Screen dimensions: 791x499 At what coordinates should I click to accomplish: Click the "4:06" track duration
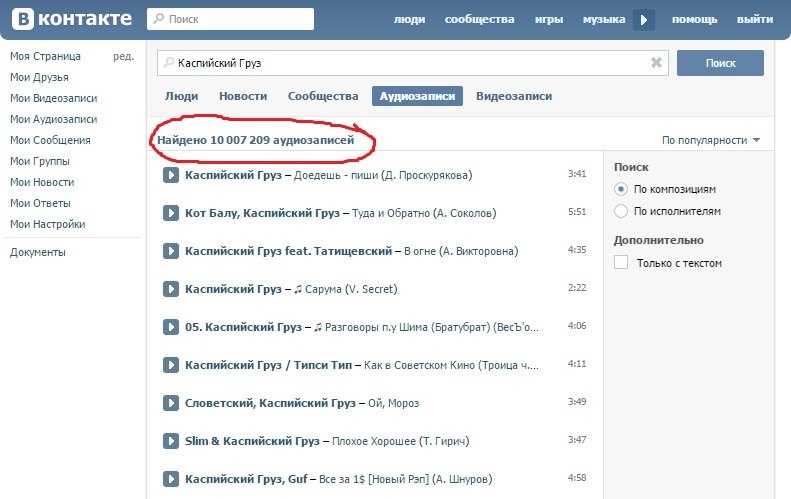click(x=577, y=325)
